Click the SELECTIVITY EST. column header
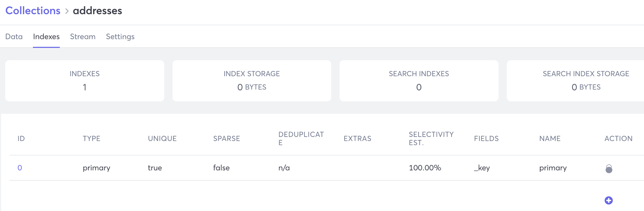644x211 pixels. click(x=431, y=138)
